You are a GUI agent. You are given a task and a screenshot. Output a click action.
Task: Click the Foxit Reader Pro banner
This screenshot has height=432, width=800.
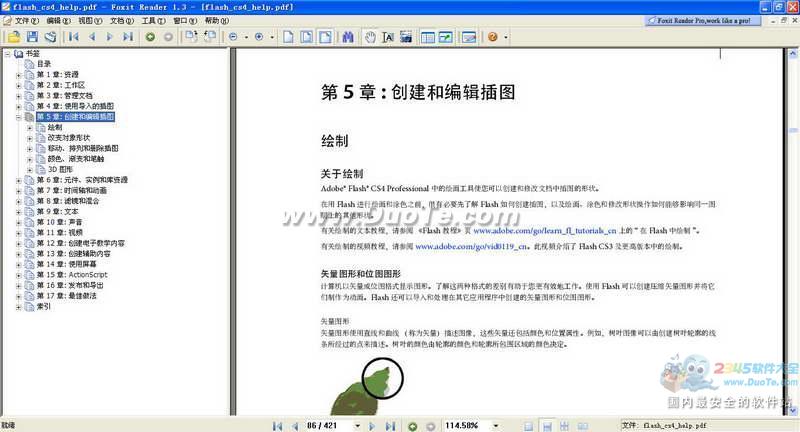tap(703, 20)
